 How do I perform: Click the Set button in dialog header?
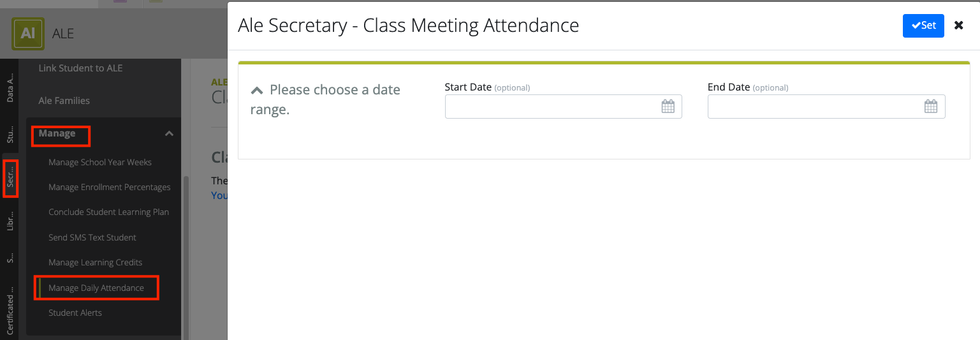tap(923, 26)
